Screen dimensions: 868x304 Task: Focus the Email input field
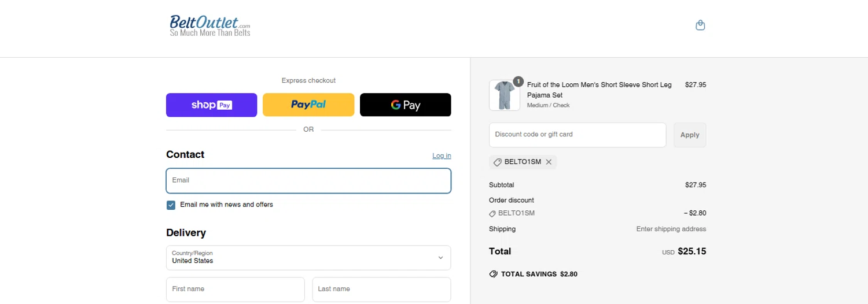308,180
